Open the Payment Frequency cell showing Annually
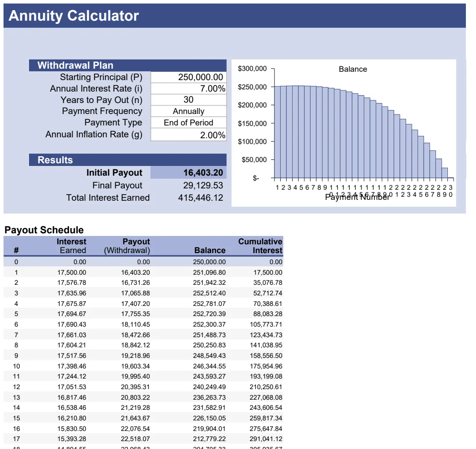Viewport: 476px width, 449px height. pyautogui.click(x=189, y=111)
